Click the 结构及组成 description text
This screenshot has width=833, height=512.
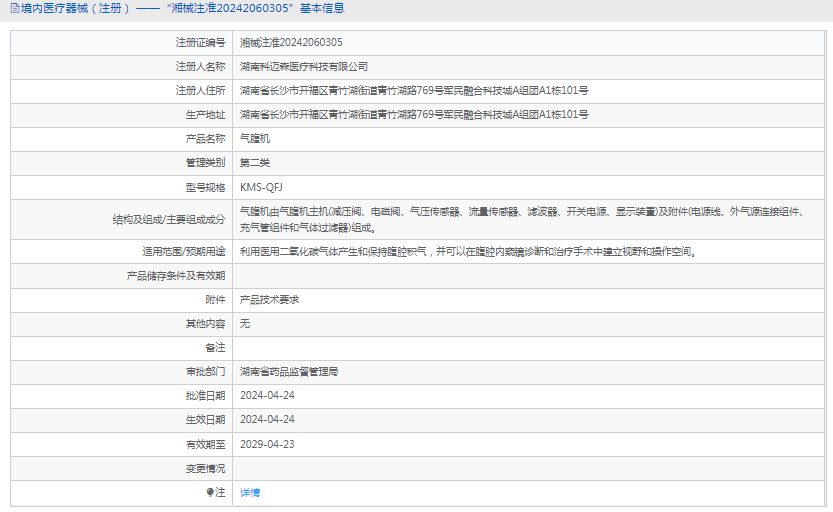click(523, 219)
